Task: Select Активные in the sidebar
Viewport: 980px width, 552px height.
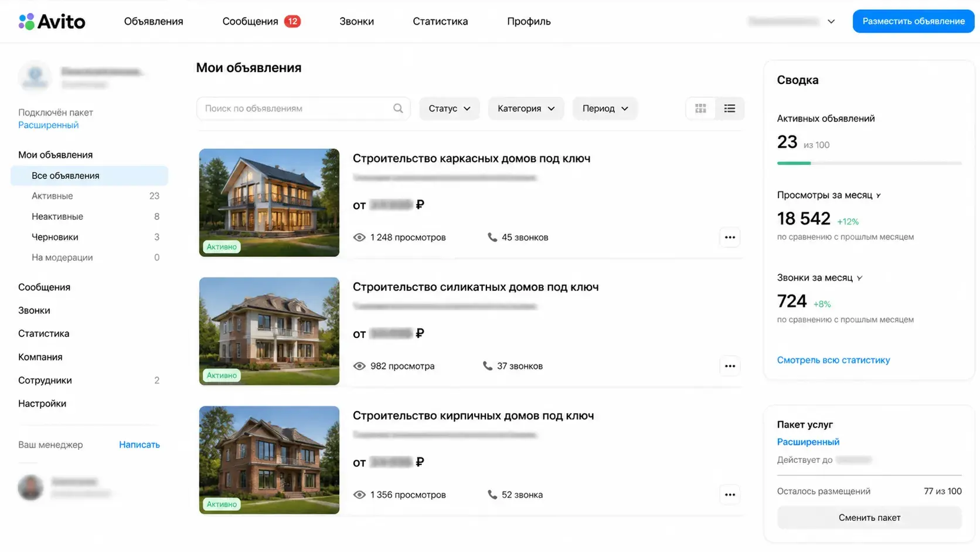Action: 89,196
